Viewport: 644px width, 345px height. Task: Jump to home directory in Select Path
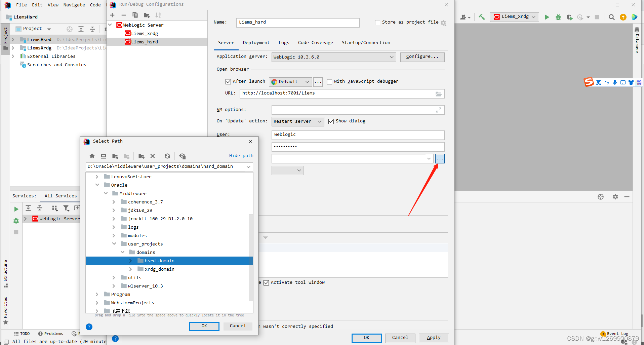click(92, 156)
